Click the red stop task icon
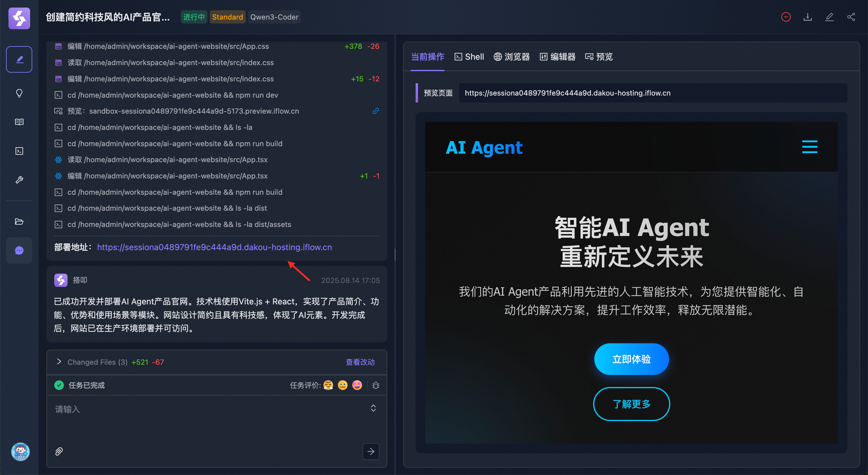This screenshot has width=868, height=475. 786,17
